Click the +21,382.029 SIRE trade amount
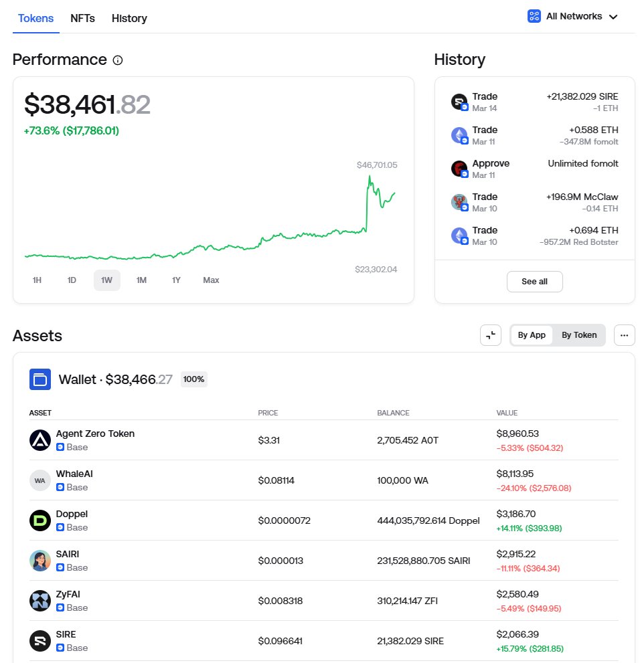 (582, 96)
